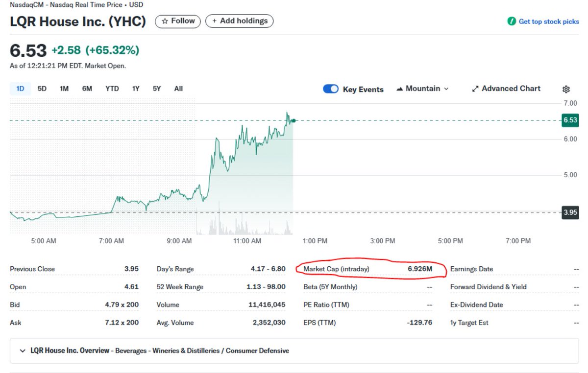Click the 6.53 current price chart label
This screenshot has height=373, width=588.
pos(570,120)
